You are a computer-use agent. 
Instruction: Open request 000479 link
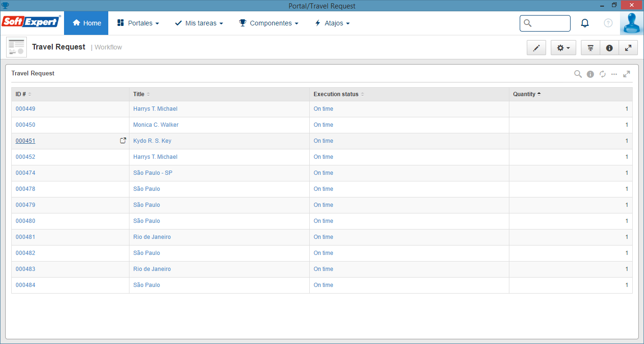[x=25, y=205]
